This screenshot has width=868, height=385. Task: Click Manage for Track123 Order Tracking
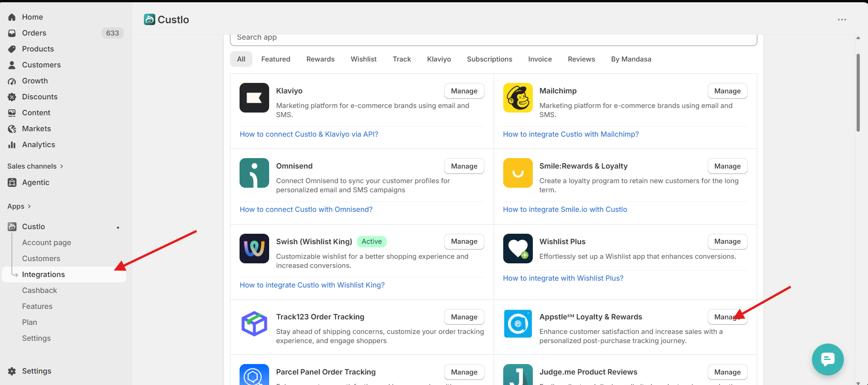pos(464,317)
